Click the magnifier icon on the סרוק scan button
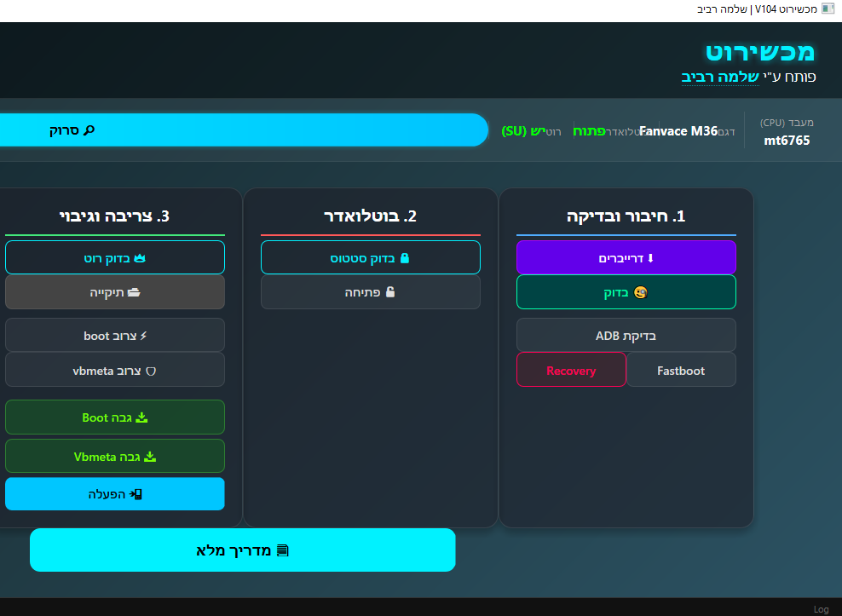 (x=89, y=130)
